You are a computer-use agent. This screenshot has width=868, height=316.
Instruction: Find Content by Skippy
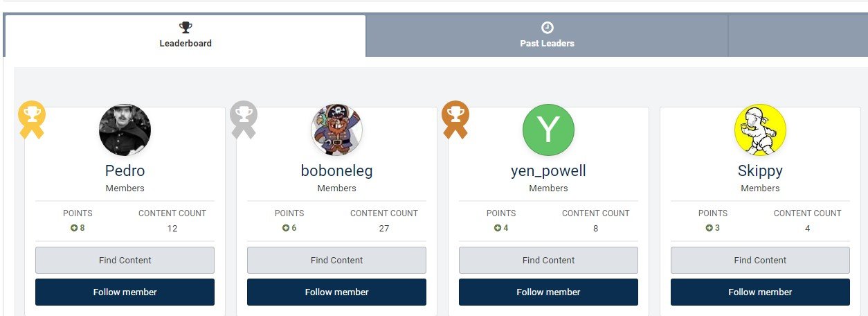[760, 260]
